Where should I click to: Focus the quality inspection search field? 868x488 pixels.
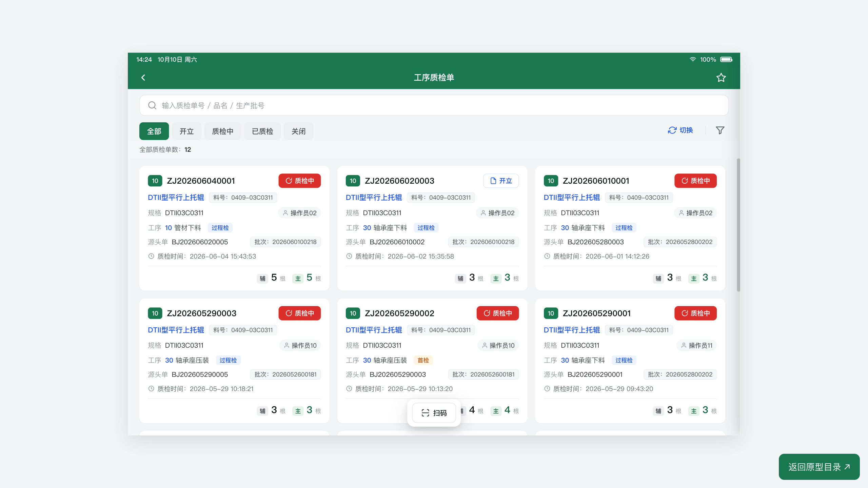434,105
